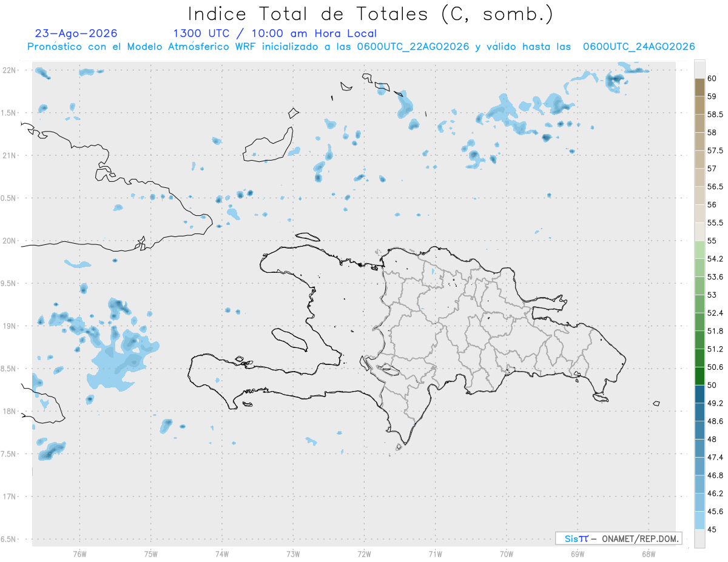
Task: Click legend value '46.8'
Action: click(715, 475)
